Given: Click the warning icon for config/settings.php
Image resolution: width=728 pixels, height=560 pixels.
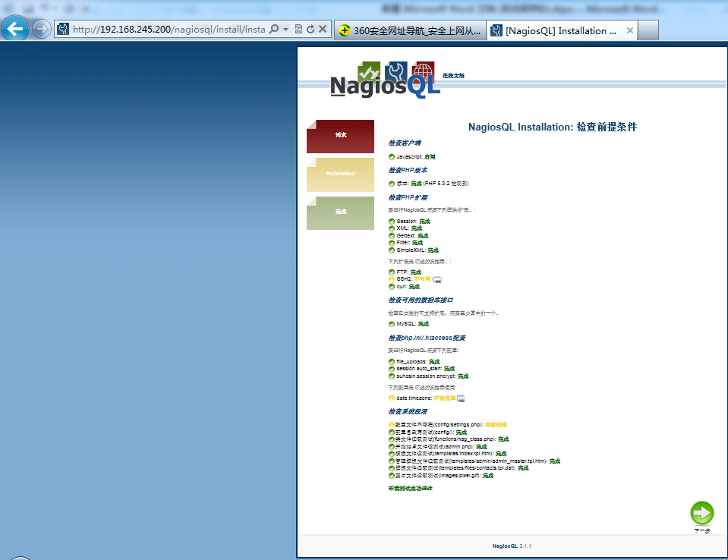Looking at the screenshot, I should pos(392,425).
